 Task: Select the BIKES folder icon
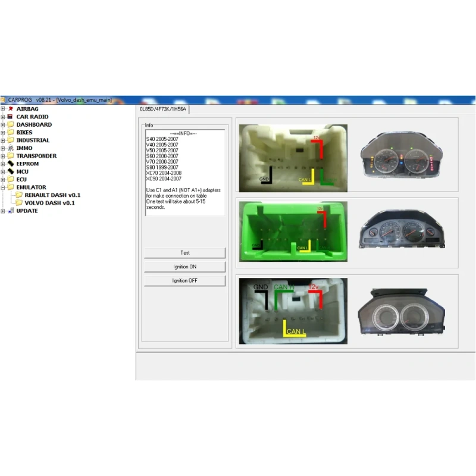coord(11,132)
